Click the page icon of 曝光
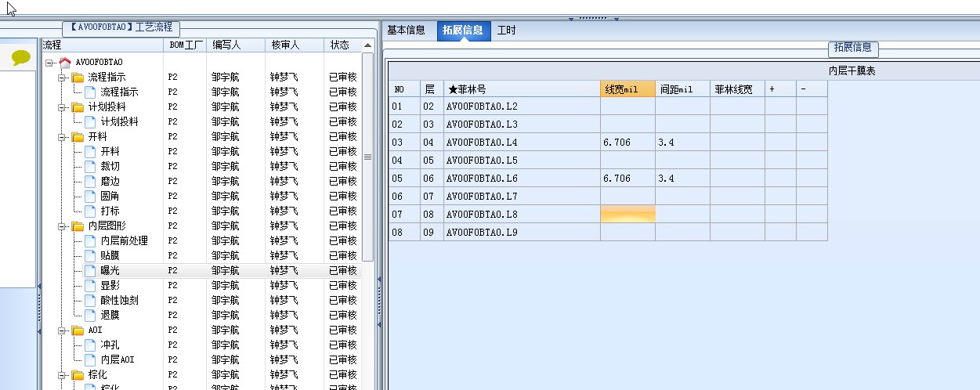The image size is (980, 390). coord(90,270)
